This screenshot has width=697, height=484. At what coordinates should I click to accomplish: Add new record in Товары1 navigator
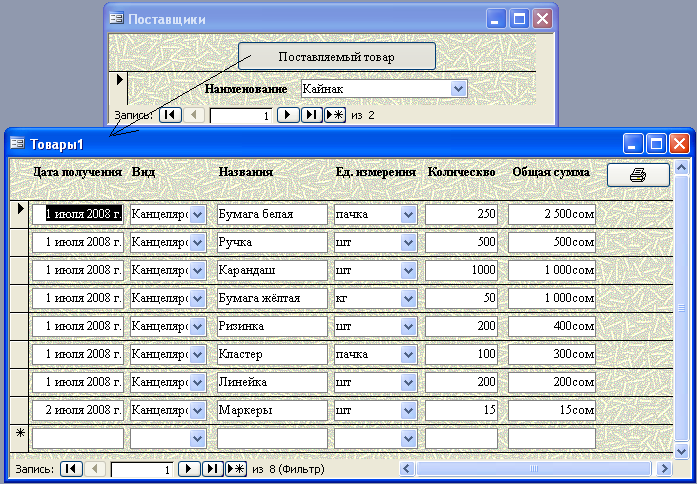tap(236, 469)
